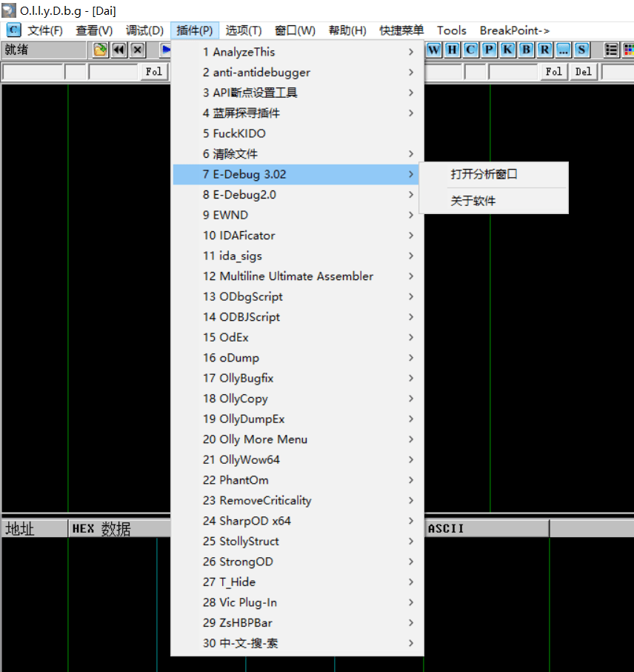Viewport: 634px width, 672px height.
Task: Open the 选项(T) menu
Action: (x=244, y=30)
